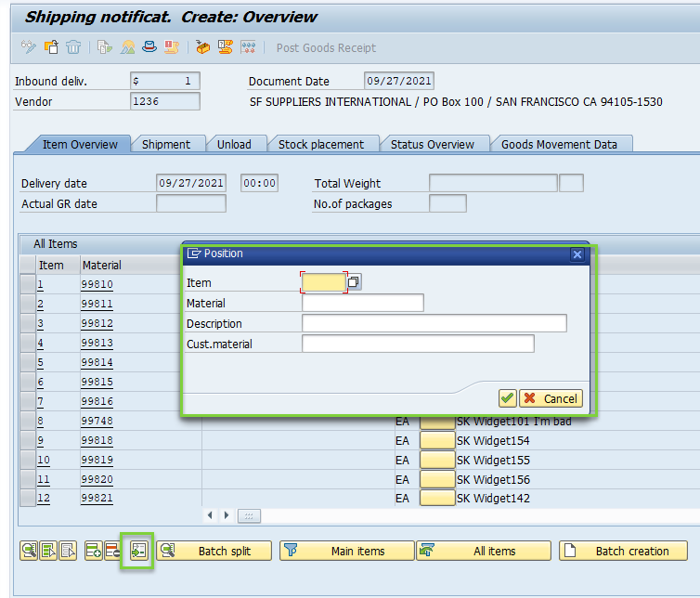700x598 pixels.
Task: Click the mountain landscape overview icon
Action: pyautogui.click(x=128, y=47)
